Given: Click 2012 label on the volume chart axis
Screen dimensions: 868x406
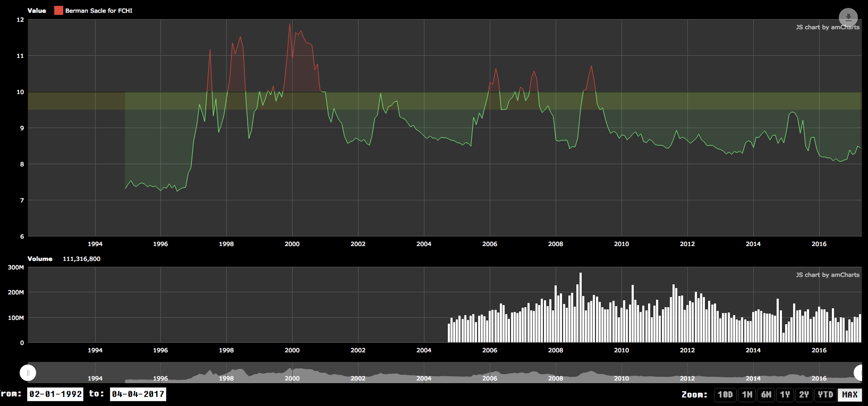Looking at the screenshot, I should (x=687, y=350).
